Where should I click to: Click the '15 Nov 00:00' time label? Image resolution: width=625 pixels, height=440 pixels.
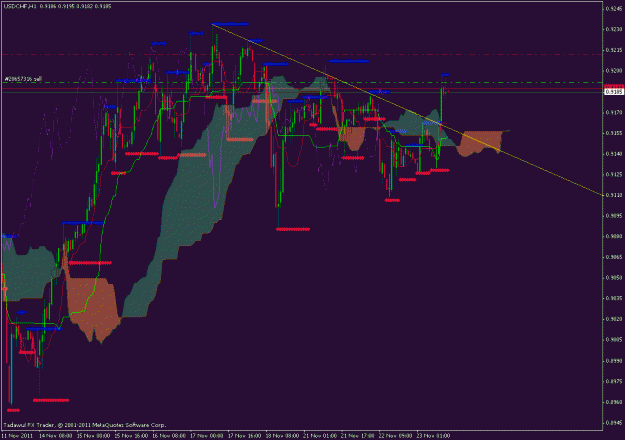click(93, 436)
